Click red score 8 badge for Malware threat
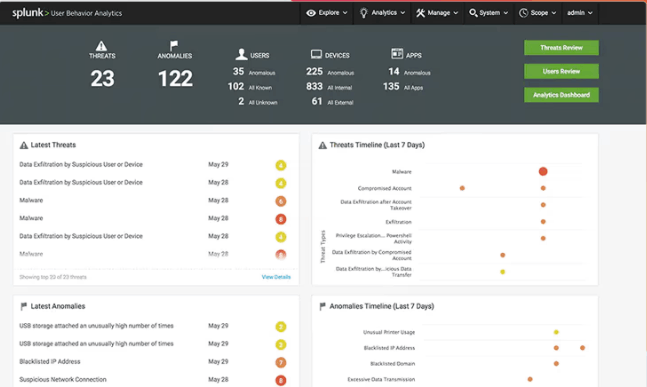Viewport: 647px width, 387px height. pos(281,219)
